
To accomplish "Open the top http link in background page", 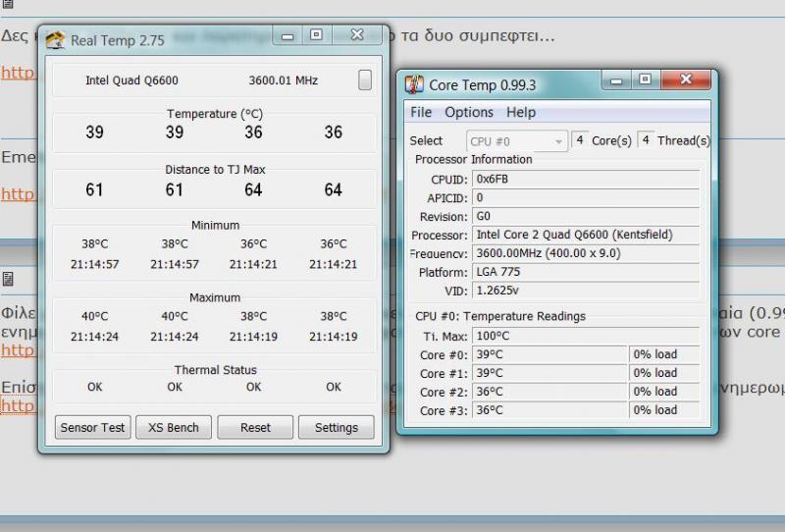I will [18, 73].
